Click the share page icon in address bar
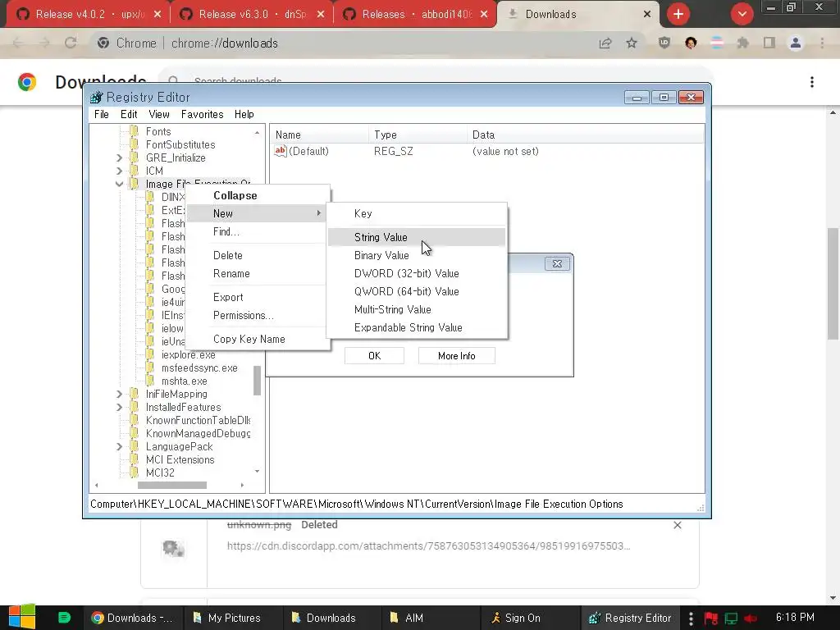Image resolution: width=840 pixels, height=630 pixels. click(605, 43)
